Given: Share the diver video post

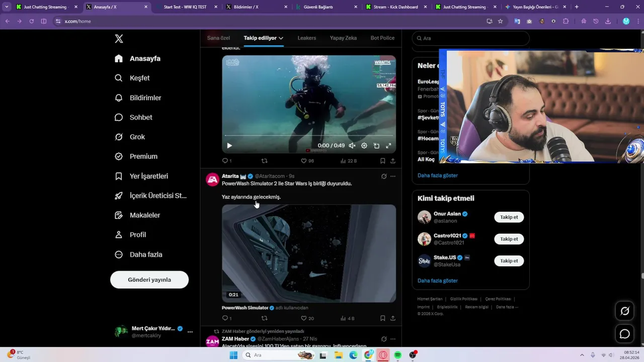Looking at the screenshot, I should coord(393,161).
